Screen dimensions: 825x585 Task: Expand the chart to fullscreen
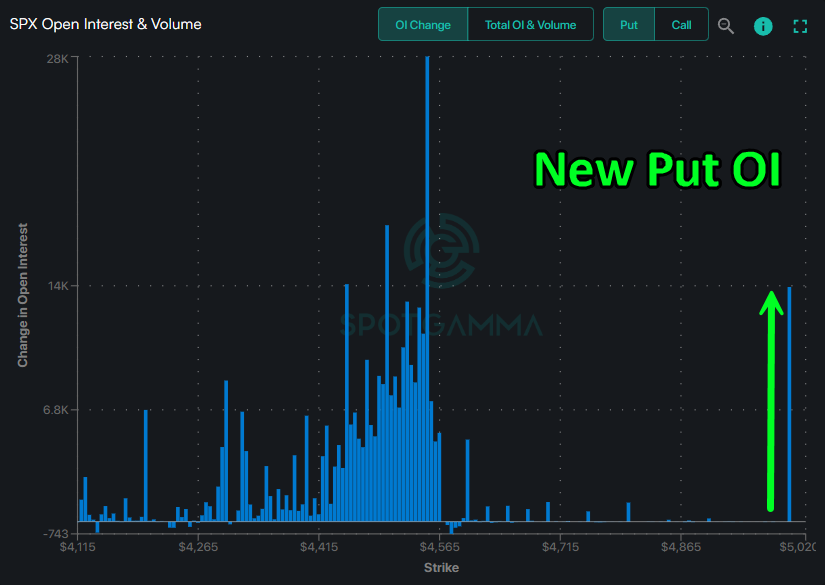800,26
